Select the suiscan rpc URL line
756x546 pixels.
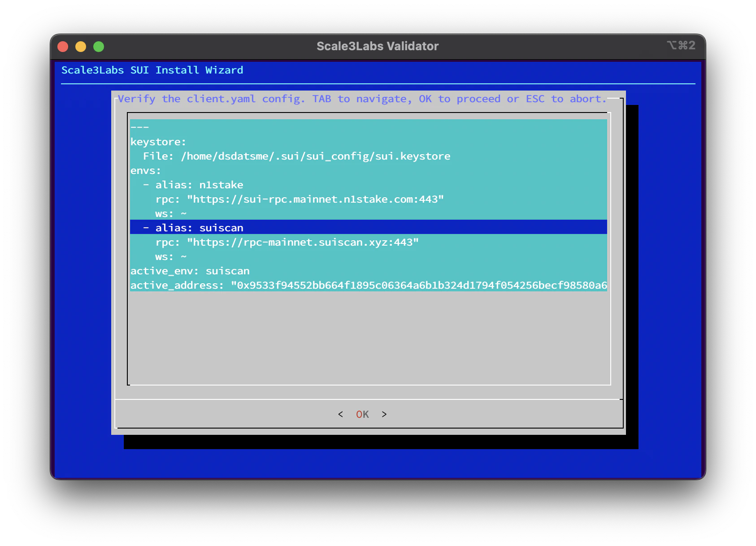click(369, 241)
